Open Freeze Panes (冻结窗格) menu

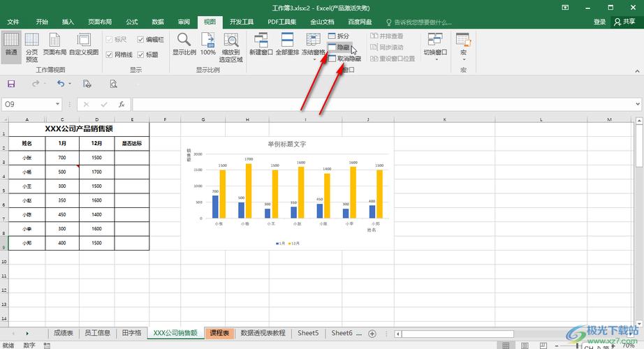(314, 46)
